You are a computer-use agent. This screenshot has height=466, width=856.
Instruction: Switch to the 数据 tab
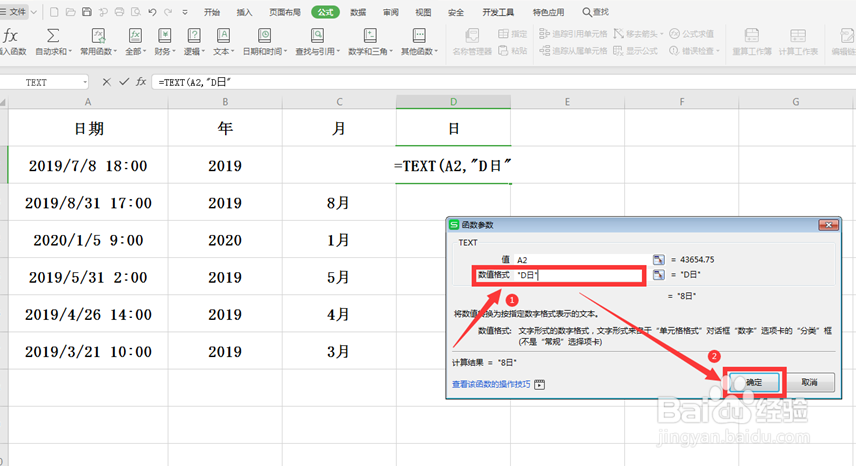pyautogui.click(x=358, y=12)
